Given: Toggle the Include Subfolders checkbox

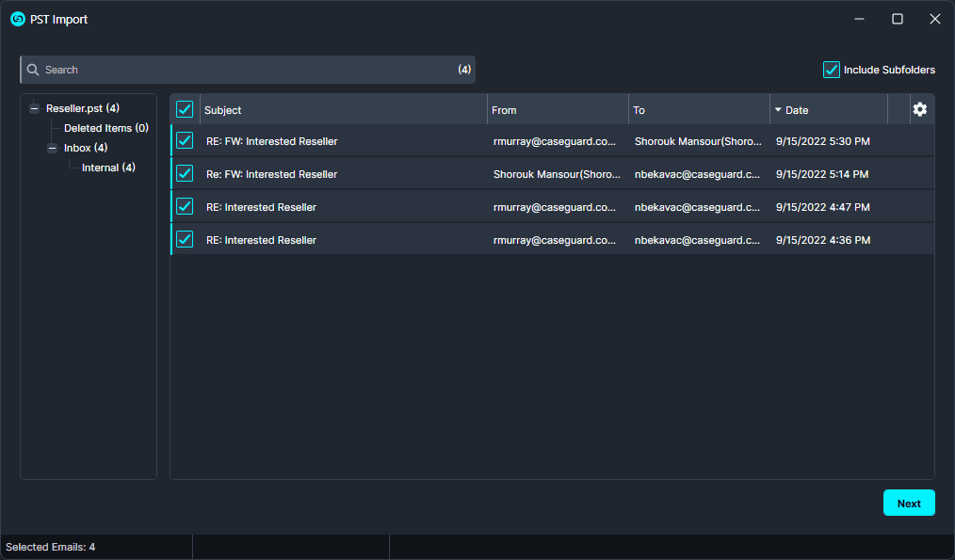Looking at the screenshot, I should pos(832,70).
